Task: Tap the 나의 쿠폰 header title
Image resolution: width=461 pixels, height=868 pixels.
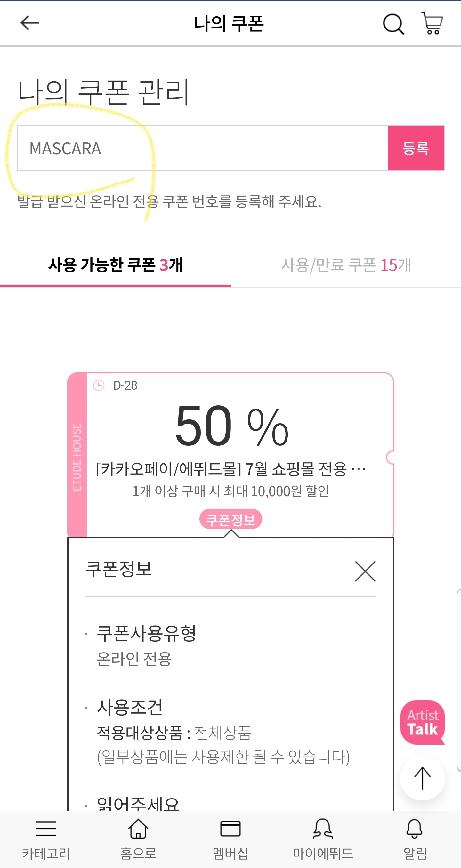Action: pyautogui.click(x=229, y=24)
